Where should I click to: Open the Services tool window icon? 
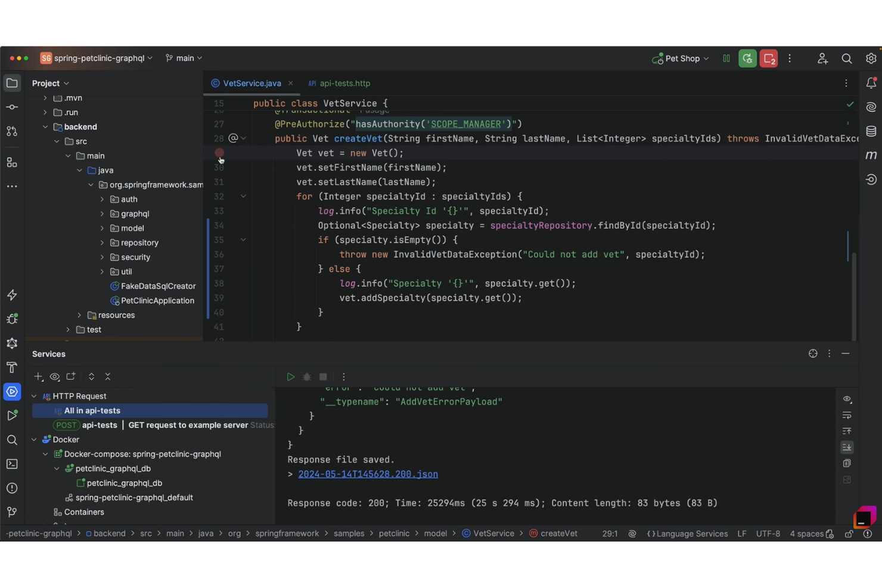point(12,391)
